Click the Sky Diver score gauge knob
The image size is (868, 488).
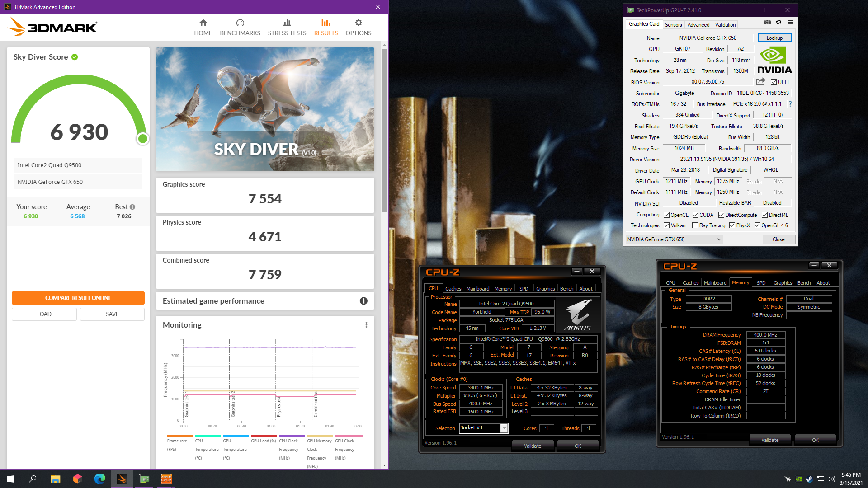click(x=142, y=139)
